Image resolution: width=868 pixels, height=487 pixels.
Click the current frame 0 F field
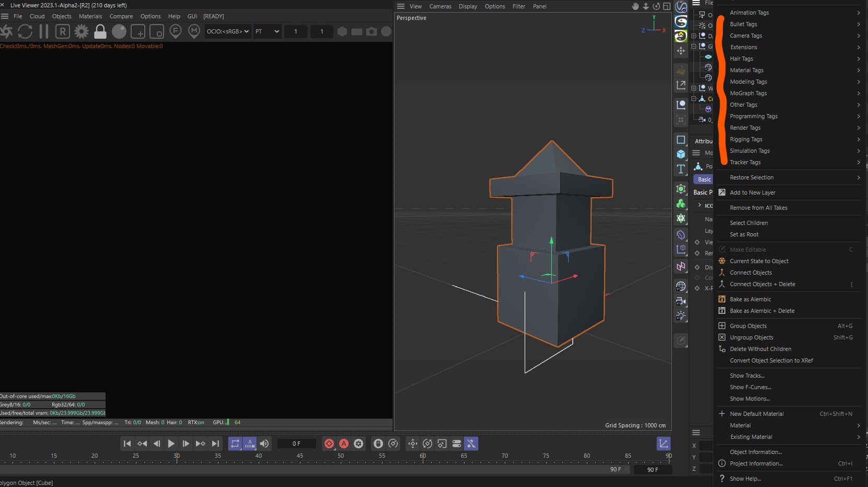pos(296,444)
